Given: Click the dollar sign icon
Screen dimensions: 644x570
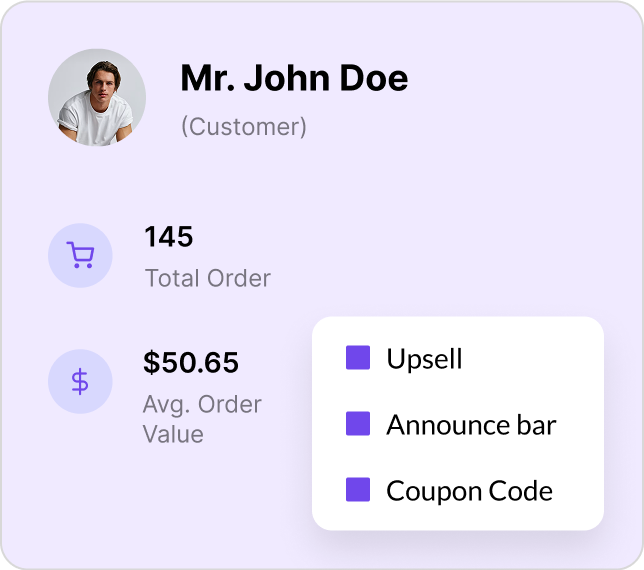Looking at the screenshot, I should [80, 382].
